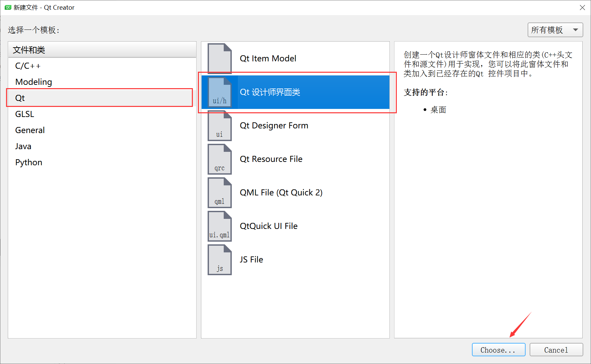
Task: Click the ui/h designer form class icon
Action: point(220,92)
